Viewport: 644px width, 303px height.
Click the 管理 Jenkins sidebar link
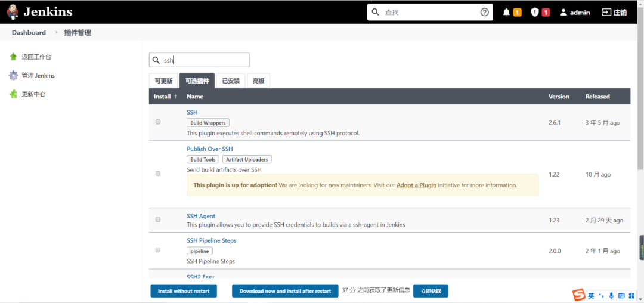tap(38, 76)
